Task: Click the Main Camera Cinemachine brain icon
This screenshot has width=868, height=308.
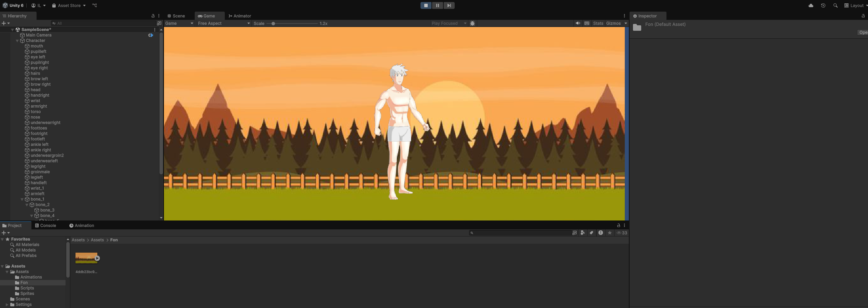Action: tap(150, 35)
